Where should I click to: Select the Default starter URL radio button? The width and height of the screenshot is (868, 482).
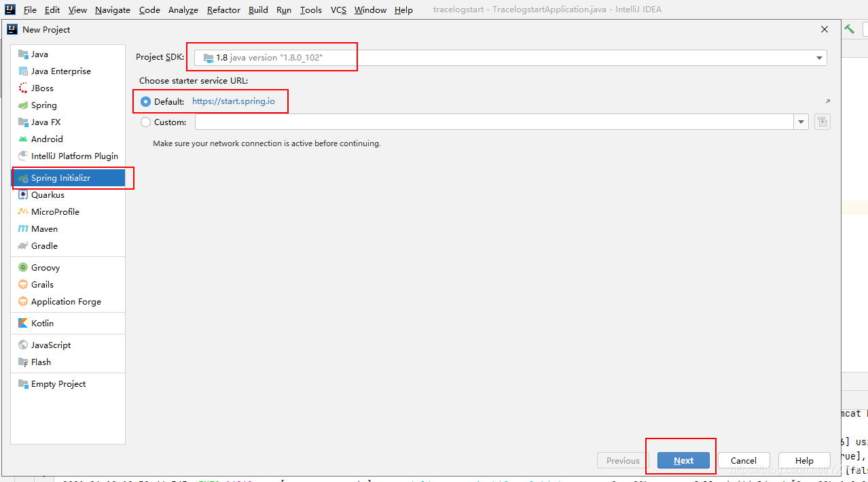point(145,101)
